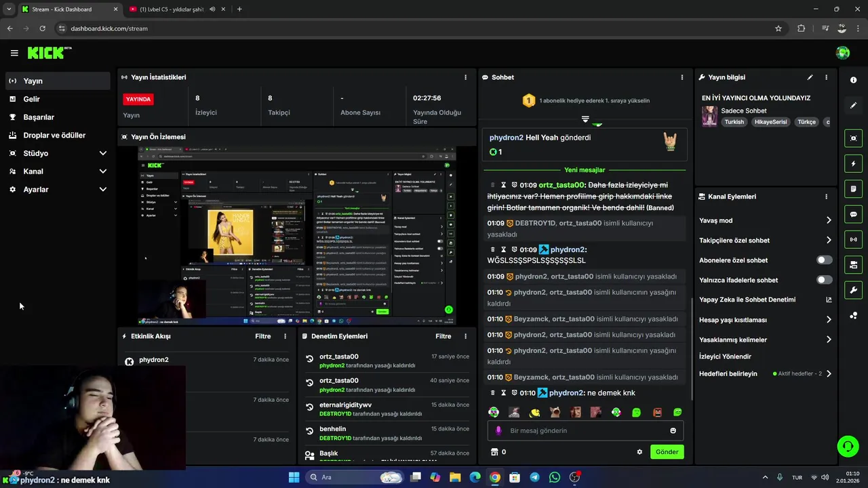Image resolution: width=868 pixels, height=488 pixels.
Task: Expand the Stüdyo sidebar section
Action: coord(57,153)
